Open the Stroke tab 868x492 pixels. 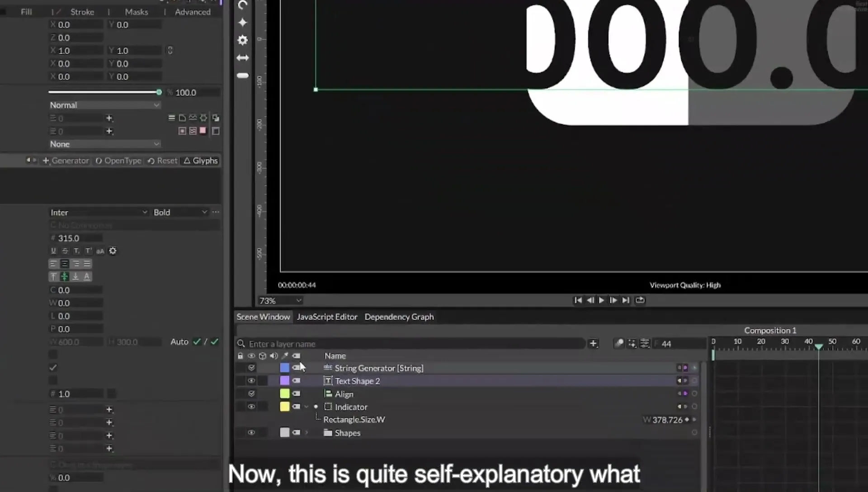click(x=82, y=12)
